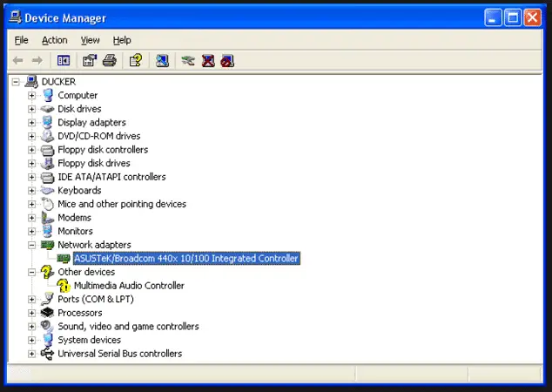Close the Device Manager window
This screenshot has width=552, height=392.
point(532,17)
